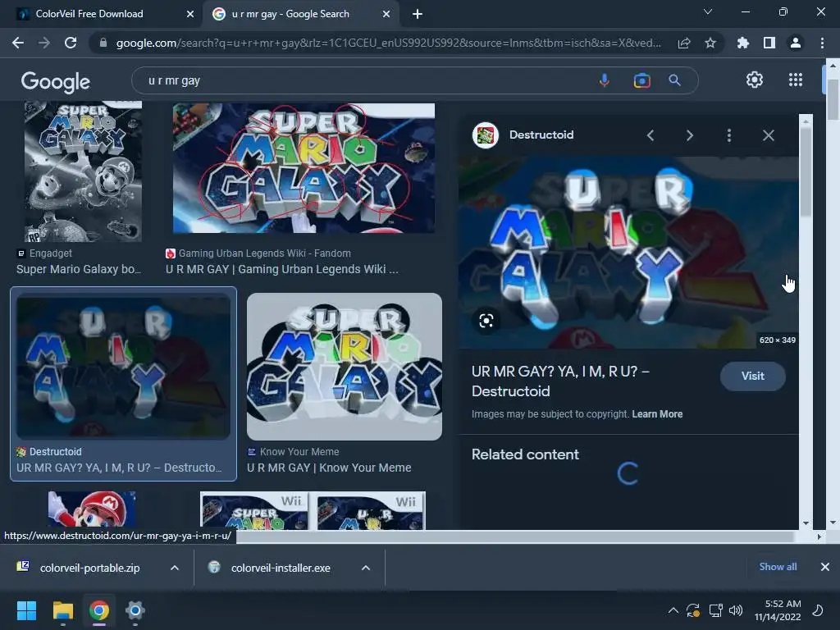Toggle the Chrome side panel
This screenshot has width=840, height=630.
click(x=769, y=43)
